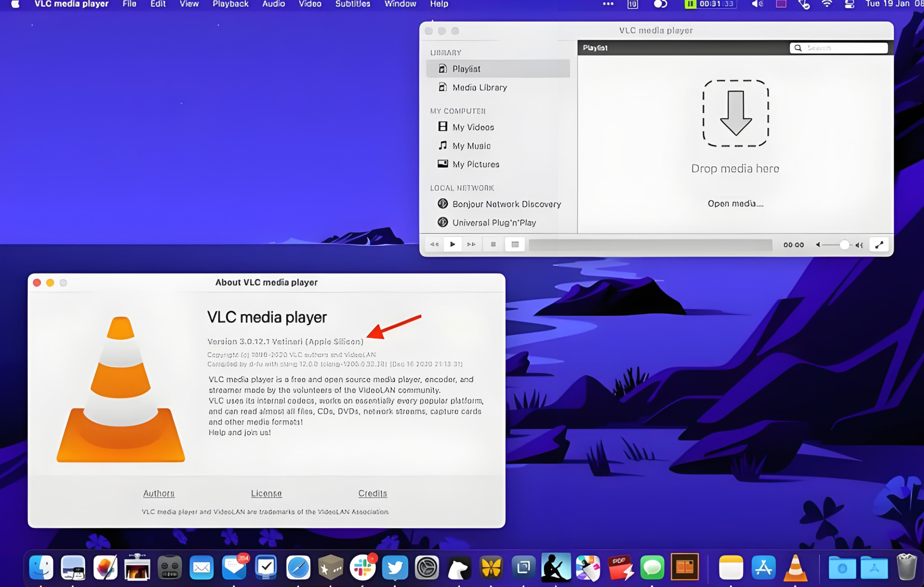This screenshot has width=924, height=587.
Task: Open the Playback menu
Action: pyautogui.click(x=230, y=4)
